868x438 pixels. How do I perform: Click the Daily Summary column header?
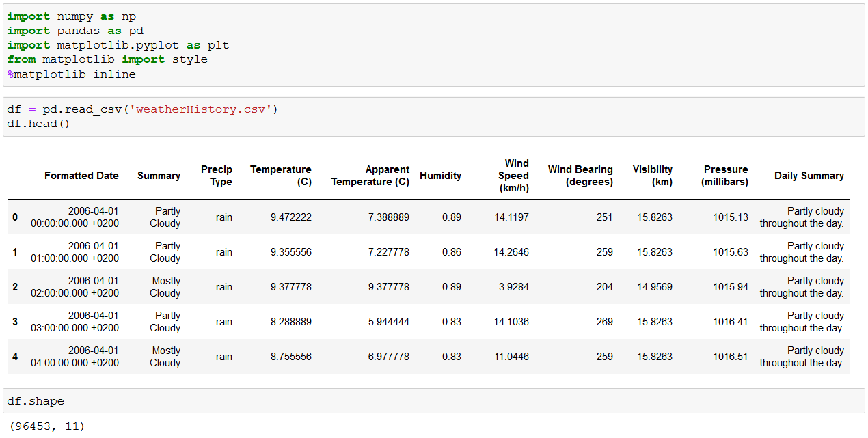click(x=809, y=176)
